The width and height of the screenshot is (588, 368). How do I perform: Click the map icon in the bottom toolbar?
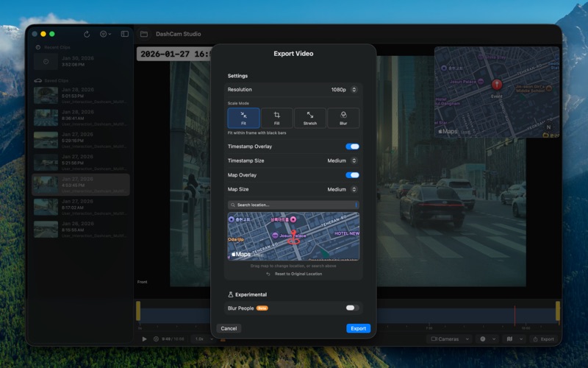(x=509, y=339)
